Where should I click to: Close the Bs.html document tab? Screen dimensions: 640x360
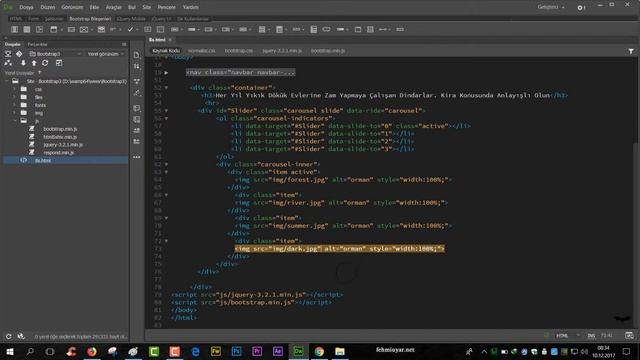pos(170,40)
